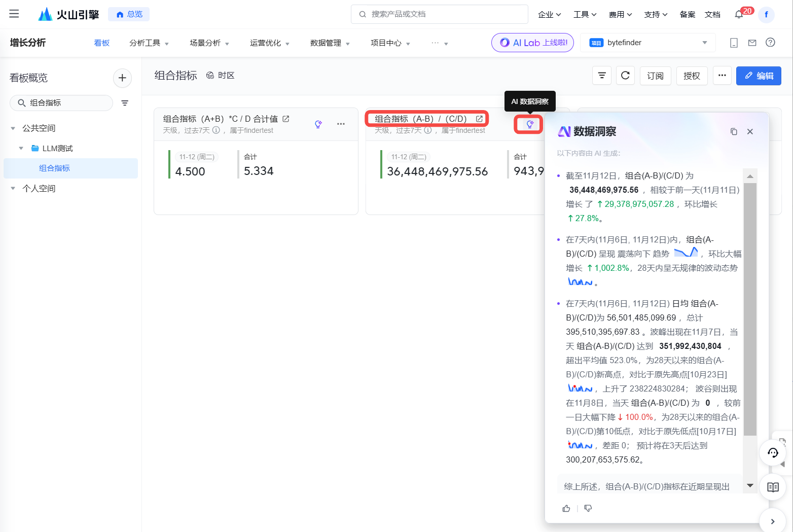Open the user avatar menu
The height and width of the screenshot is (532, 793).
[x=766, y=14]
